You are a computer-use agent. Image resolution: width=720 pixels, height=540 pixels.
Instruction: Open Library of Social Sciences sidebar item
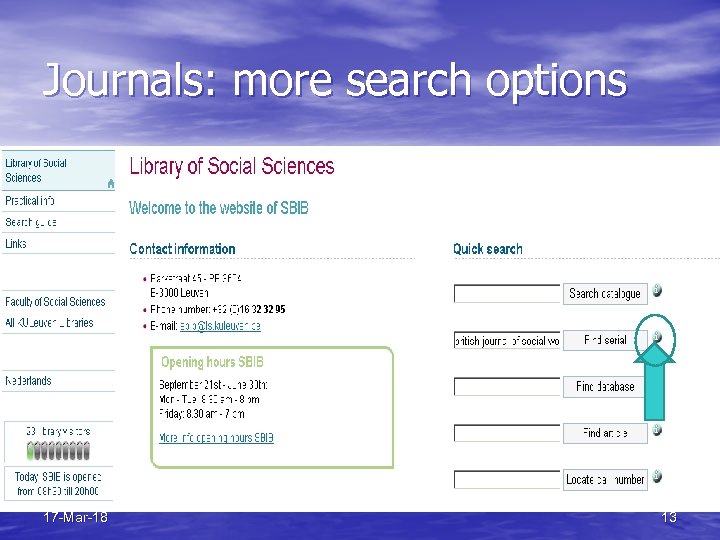(x=58, y=170)
